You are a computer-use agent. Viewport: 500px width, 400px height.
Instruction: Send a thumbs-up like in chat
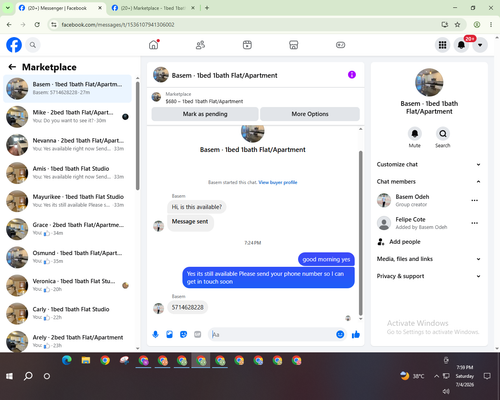point(356,334)
